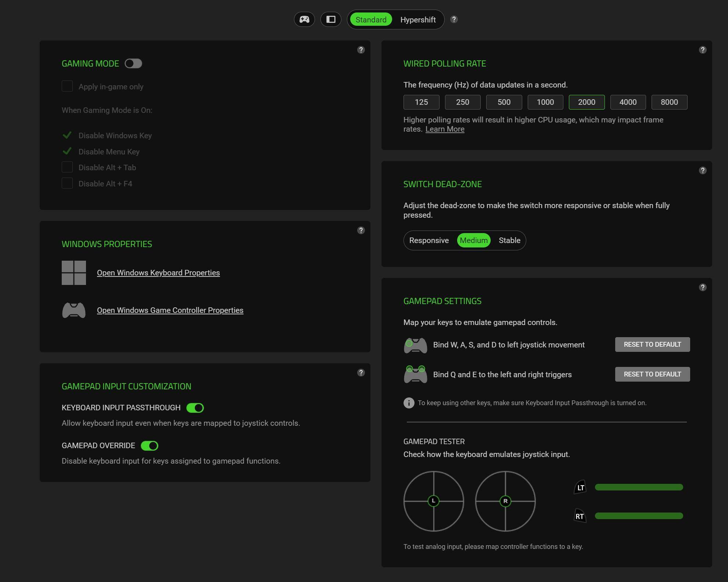Click the gamepad icon in the top toolbar
This screenshot has height=582, width=728.
pos(304,19)
